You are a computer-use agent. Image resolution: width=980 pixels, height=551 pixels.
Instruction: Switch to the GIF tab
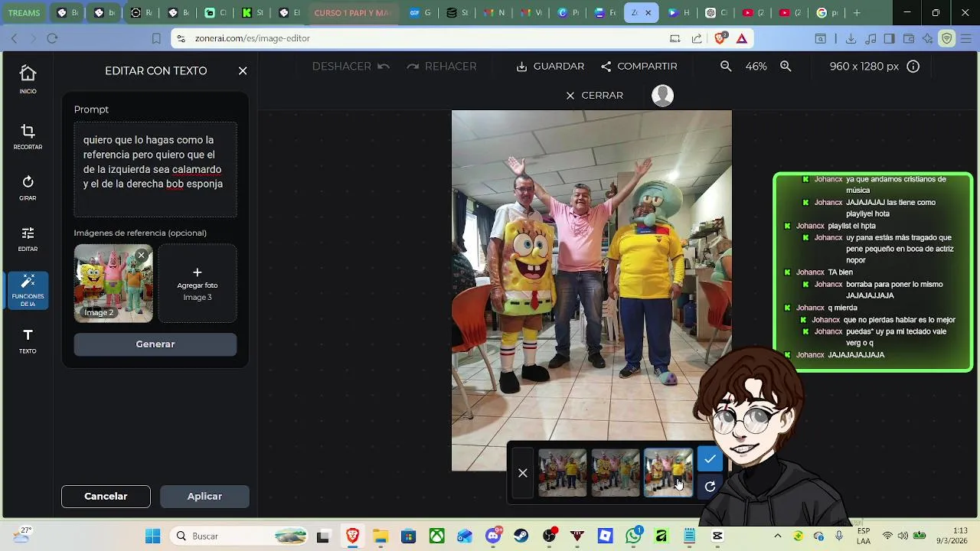(419, 13)
